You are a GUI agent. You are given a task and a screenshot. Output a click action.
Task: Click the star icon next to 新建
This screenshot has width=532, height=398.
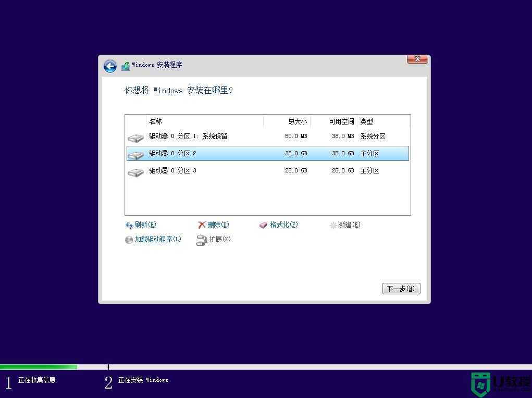[x=333, y=225]
